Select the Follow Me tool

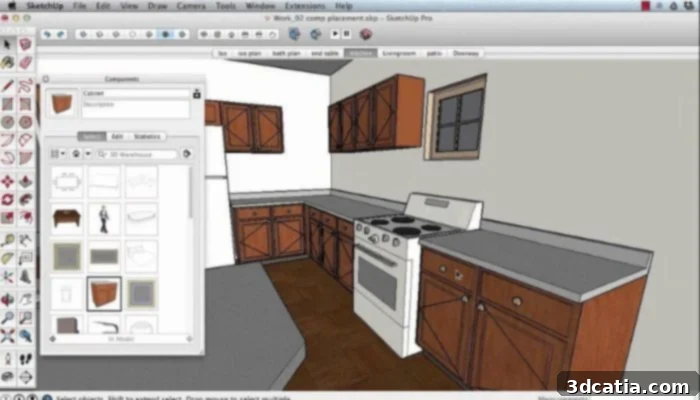(x=25, y=200)
